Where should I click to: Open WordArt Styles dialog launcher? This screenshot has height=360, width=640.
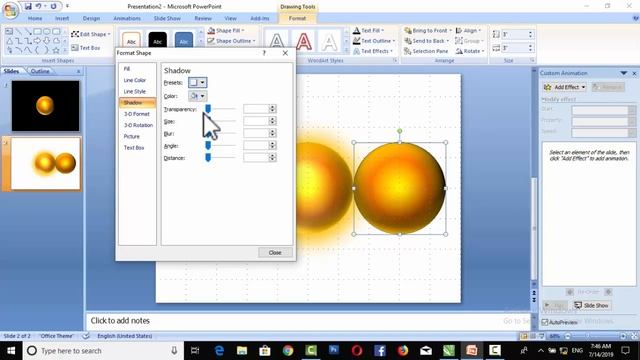(395, 60)
